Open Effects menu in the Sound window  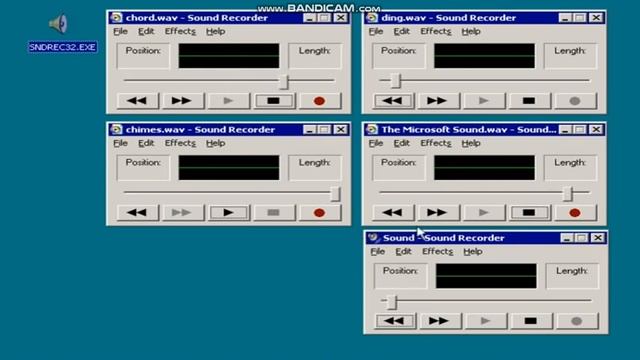[437, 252]
